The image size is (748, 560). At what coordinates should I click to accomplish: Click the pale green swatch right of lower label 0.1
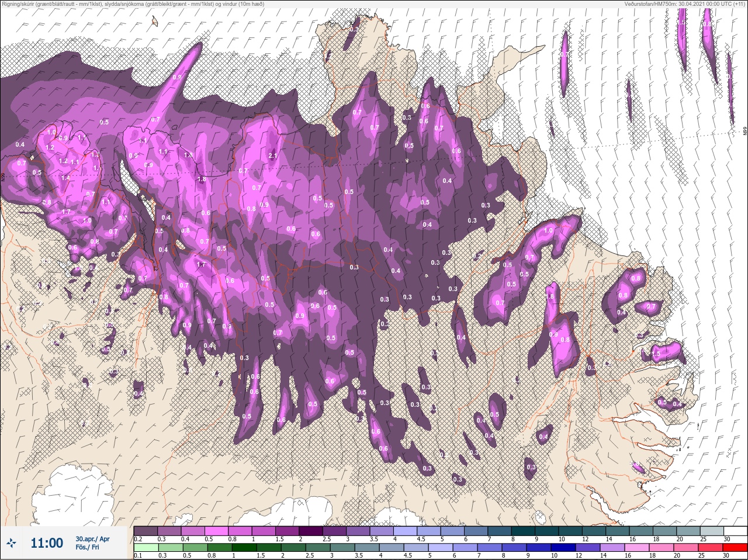tap(146, 547)
